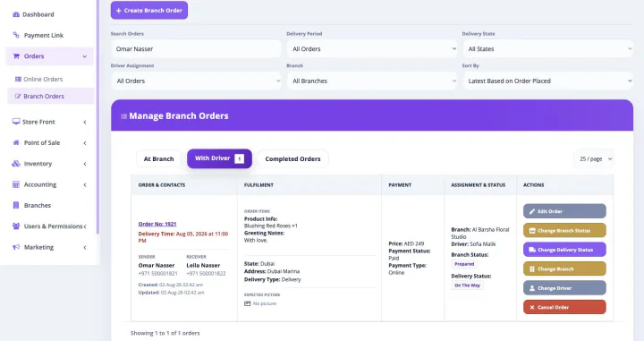The image size is (644, 341).
Task: Switch to the At Branch tab
Action: [x=158, y=159]
